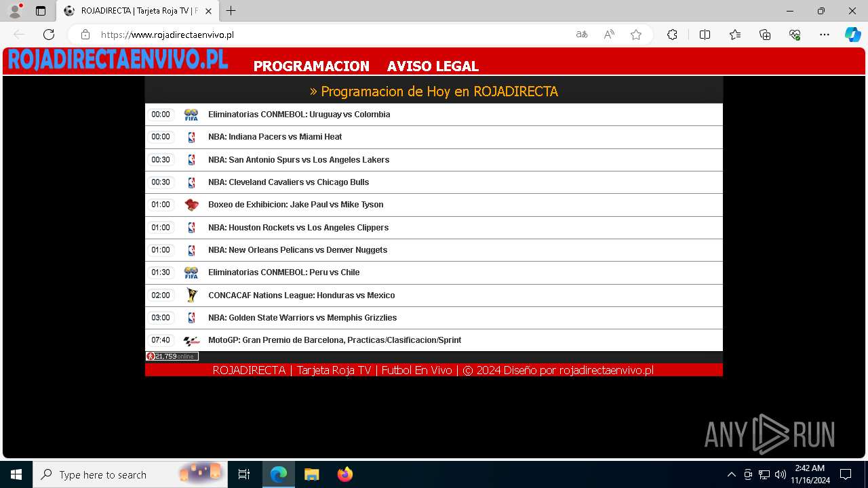Start Read aloud from address bar
The height and width of the screenshot is (488, 868).
pos(609,35)
